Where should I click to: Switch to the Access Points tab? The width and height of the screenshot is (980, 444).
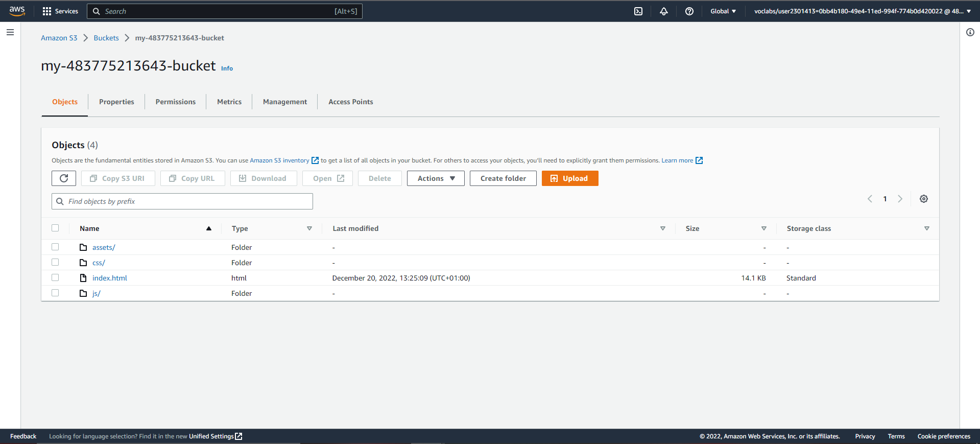351,102
